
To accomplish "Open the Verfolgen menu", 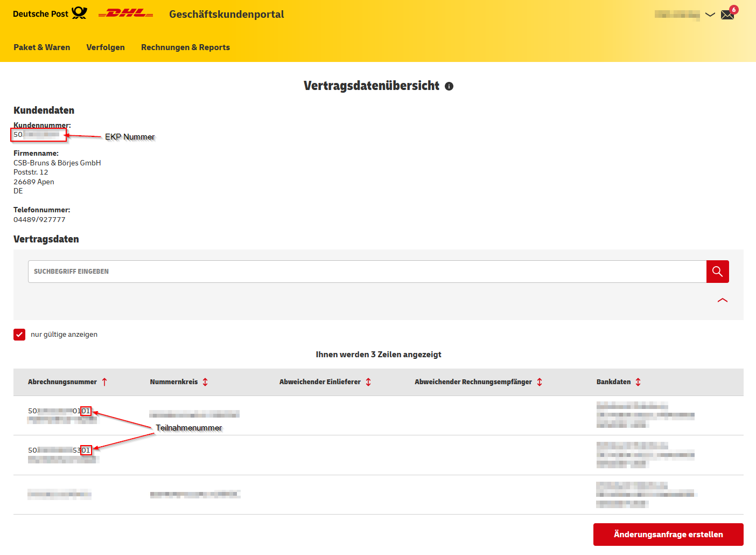I will tap(106, 47).
